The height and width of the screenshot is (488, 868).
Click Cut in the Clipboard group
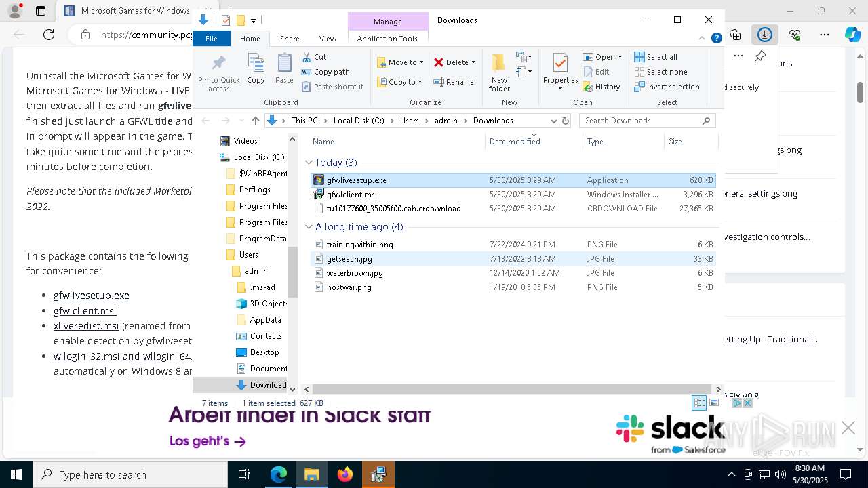point(314,57)
